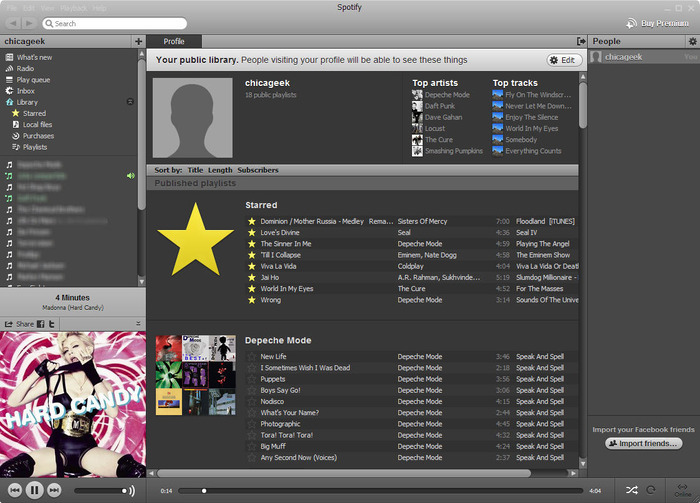Click the Buy Premium icon
Screen dimensions: 700x503
[x=632, y=22]
